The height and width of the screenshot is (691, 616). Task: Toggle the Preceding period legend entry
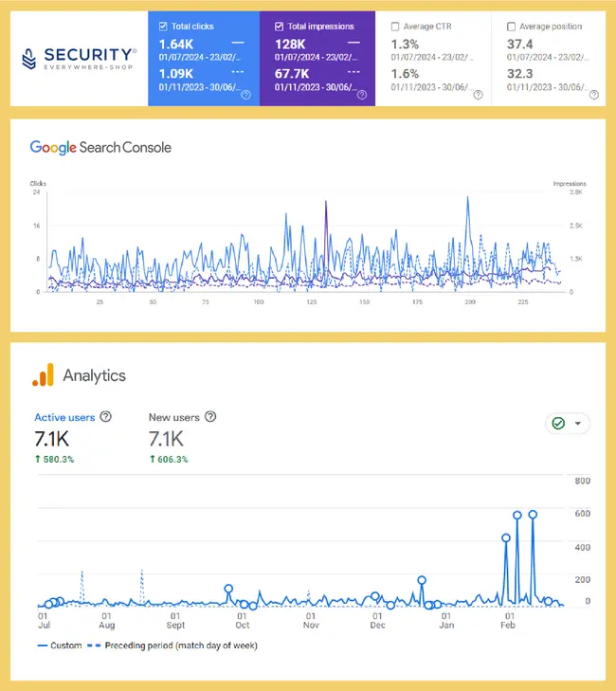point(172,646)
